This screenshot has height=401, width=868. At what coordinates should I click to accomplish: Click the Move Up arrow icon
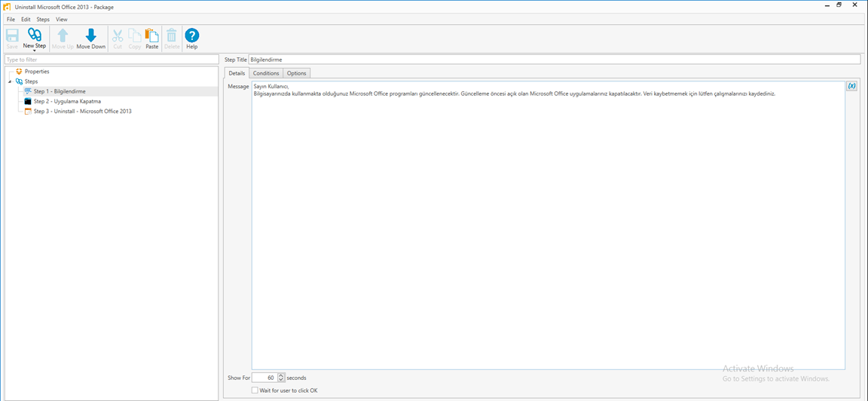click(63, 35)
